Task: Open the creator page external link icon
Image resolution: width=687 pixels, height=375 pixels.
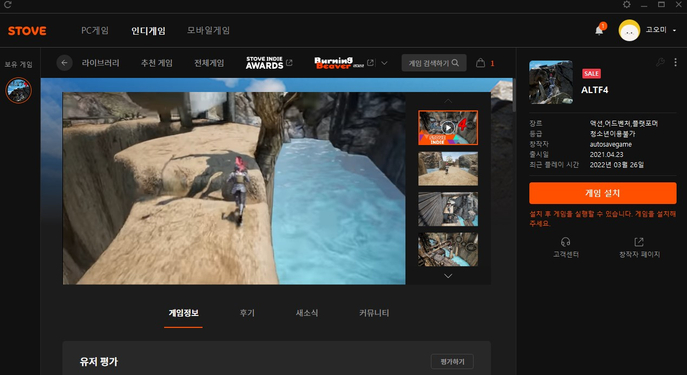Action: click(x=639, y=242)
